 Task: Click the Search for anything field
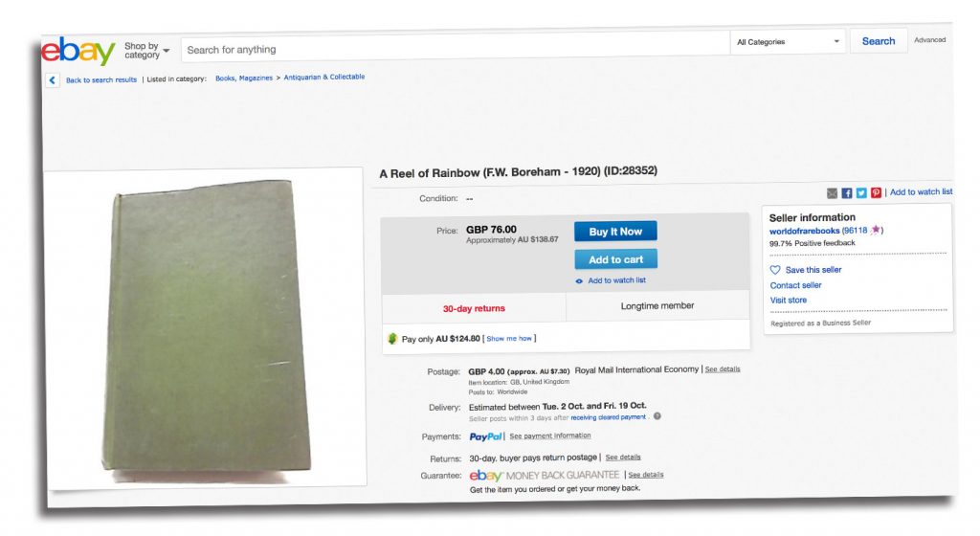tap(455, 48)
